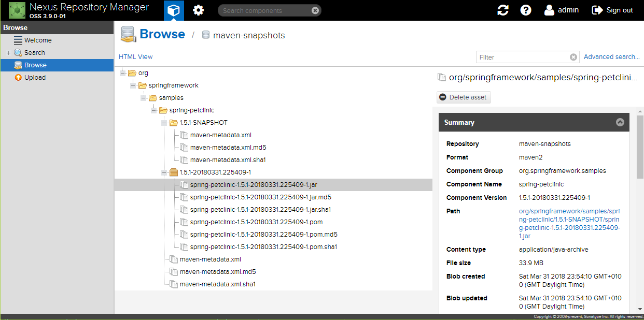644x320 pixels.
Task: Click the Upload orange arrow icon
Action: click(x=18, y=77)
